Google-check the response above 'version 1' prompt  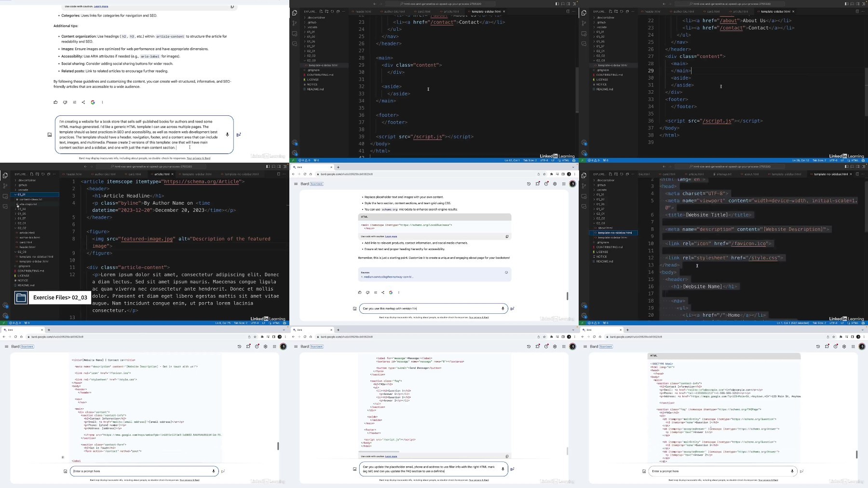tap(391, 293)
